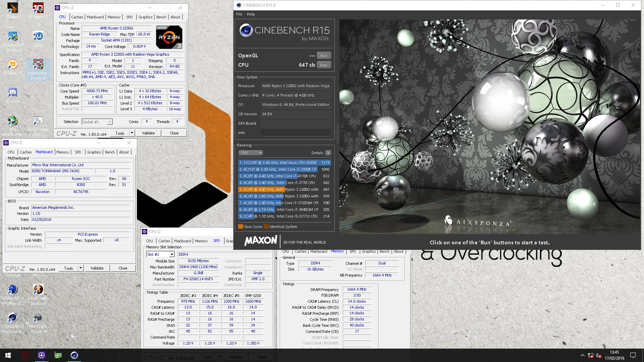
Task: Click the network tray icon
Action: coord(591,355)
